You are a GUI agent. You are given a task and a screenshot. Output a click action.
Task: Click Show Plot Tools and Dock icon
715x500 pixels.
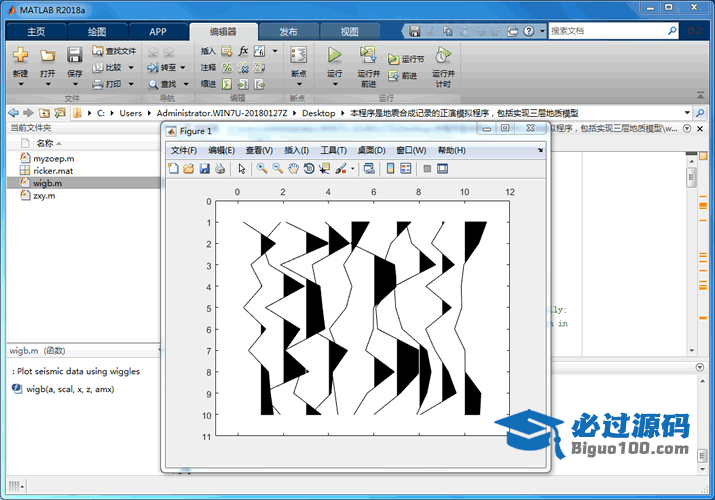442,169
